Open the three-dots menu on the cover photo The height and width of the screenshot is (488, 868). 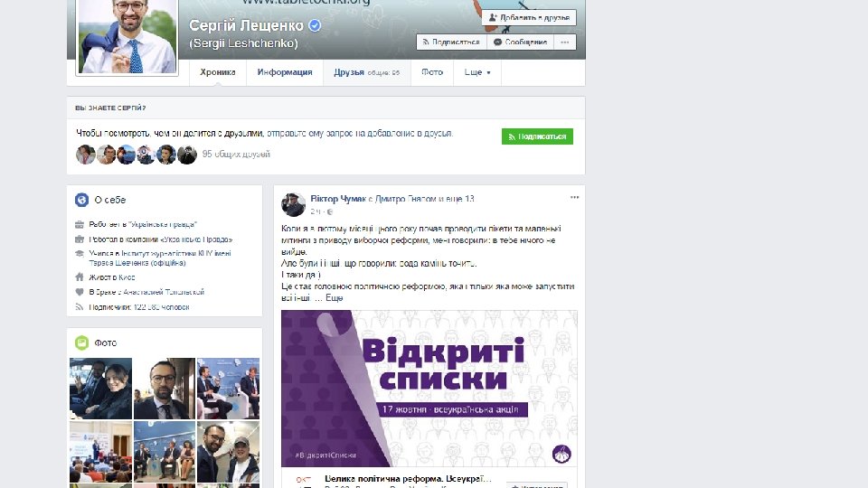click(564, 42)
